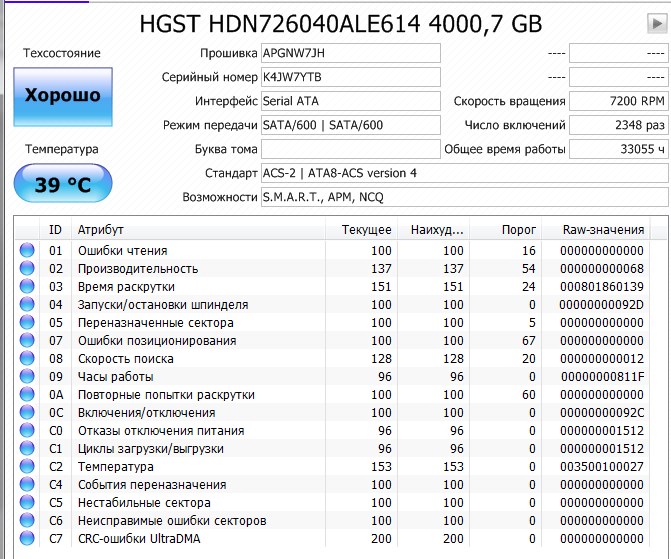This screenshot has height=559, width=671.
Task: Click the Хорошо health status button
Action: coord(63,96)
